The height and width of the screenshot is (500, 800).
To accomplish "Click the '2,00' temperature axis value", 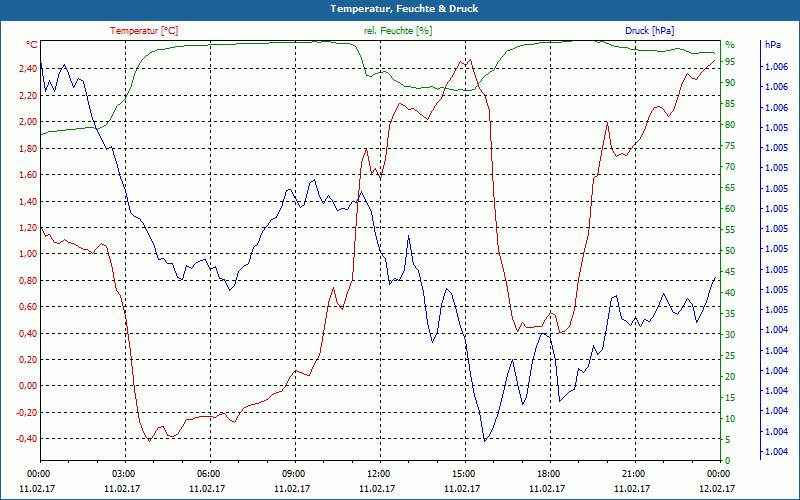I will (28, 121).
